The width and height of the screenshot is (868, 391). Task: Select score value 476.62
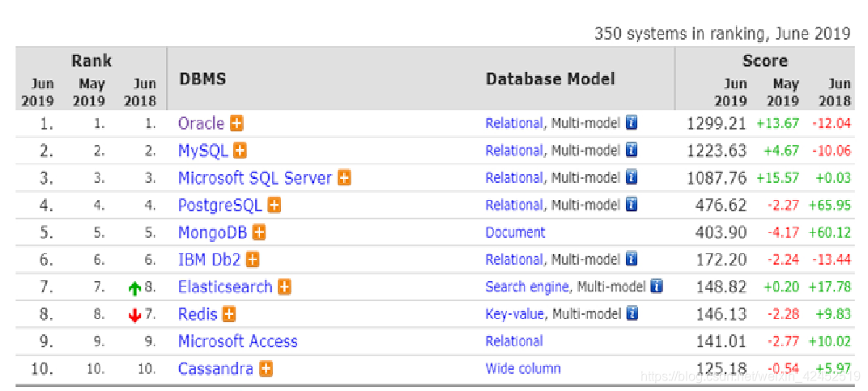point(721,205)
